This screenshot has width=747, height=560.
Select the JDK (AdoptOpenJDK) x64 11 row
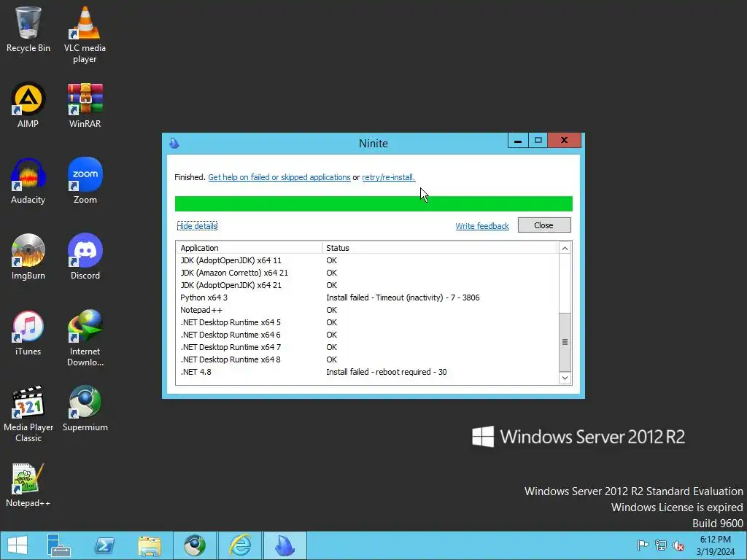pos(367,260)
